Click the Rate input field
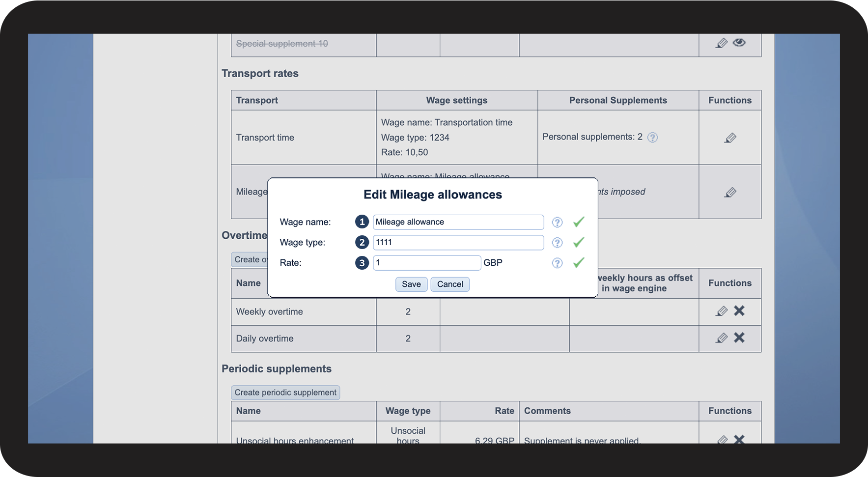Viewport: 868px width, 477px height. pos(426,263)
